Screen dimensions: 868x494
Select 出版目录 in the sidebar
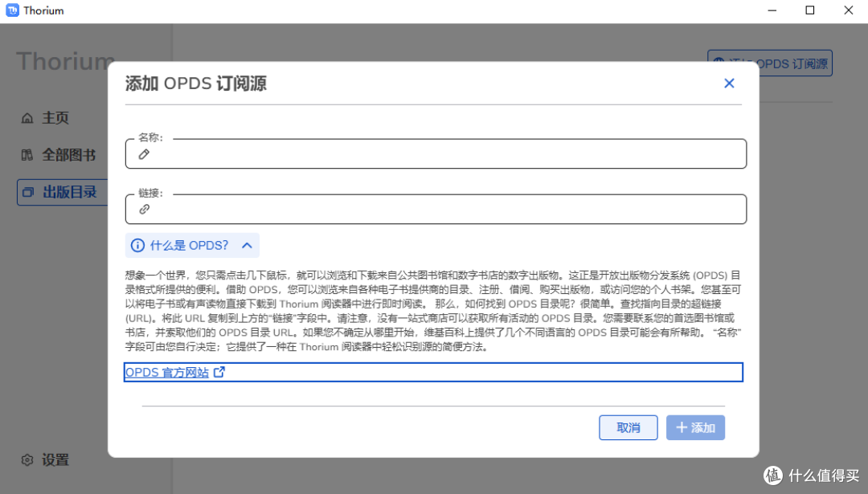pos(62,192)
